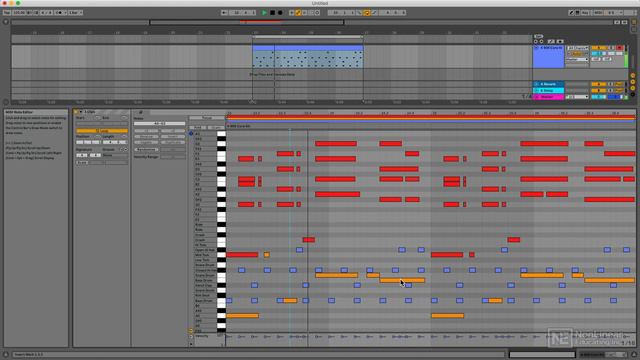Click the Bass Drum row label
640x360 pixels.
coord(204,301)
